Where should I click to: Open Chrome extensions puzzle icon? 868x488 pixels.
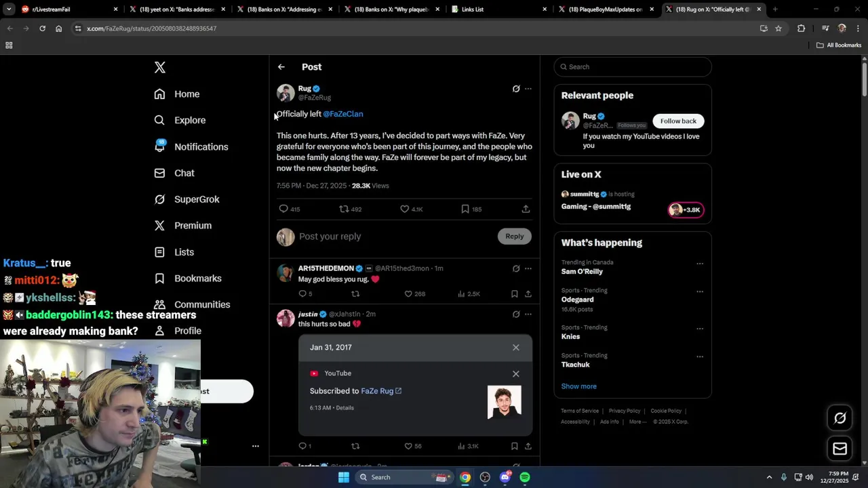802,28
